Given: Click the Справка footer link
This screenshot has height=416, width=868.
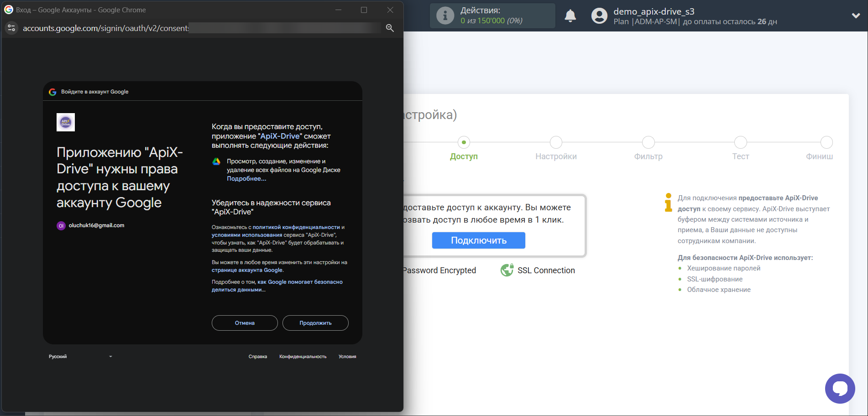Looking at the screenshot, I should point(258,357).
